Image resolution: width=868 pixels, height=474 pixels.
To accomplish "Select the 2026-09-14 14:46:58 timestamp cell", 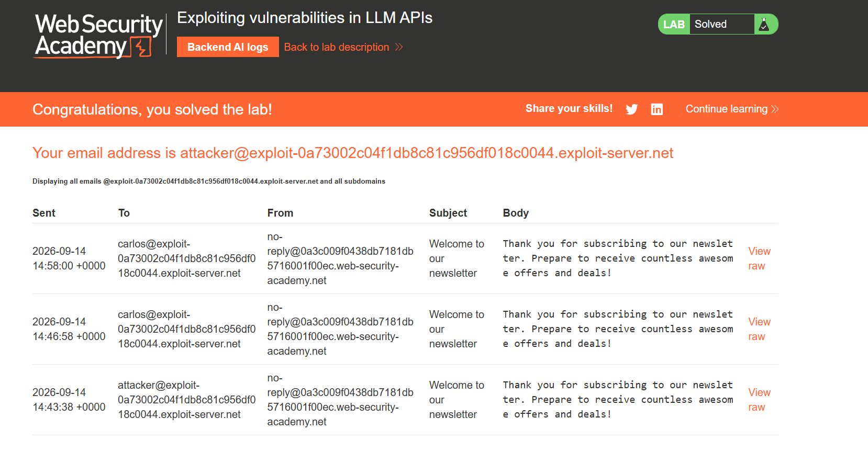I will pos(69,329).
